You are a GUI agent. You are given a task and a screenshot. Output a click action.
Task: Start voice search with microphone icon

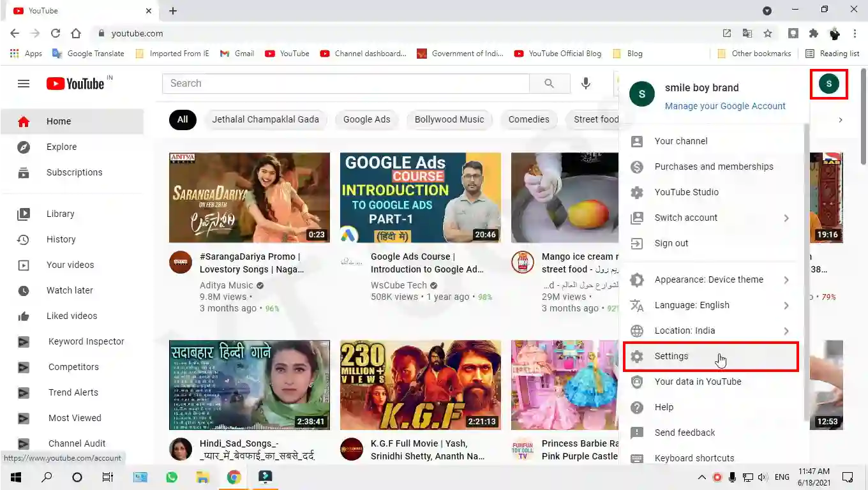click(x=585, y=84)
